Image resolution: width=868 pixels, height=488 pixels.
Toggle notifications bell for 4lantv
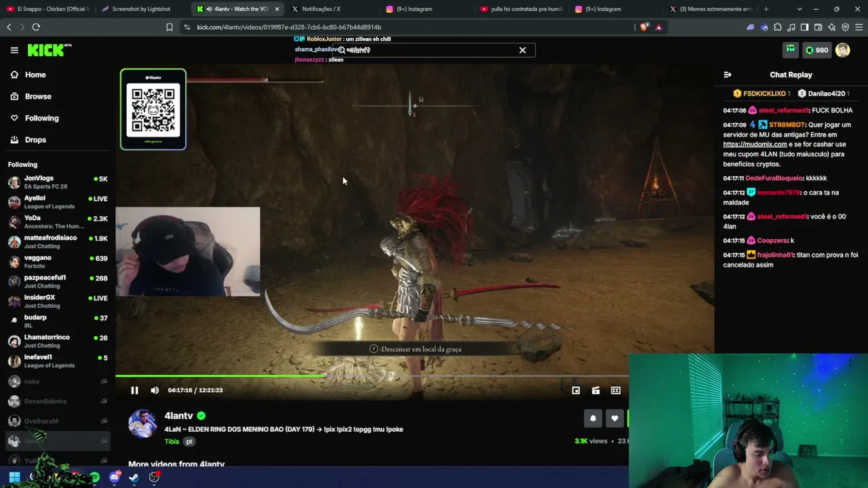[x=593, y=418]
